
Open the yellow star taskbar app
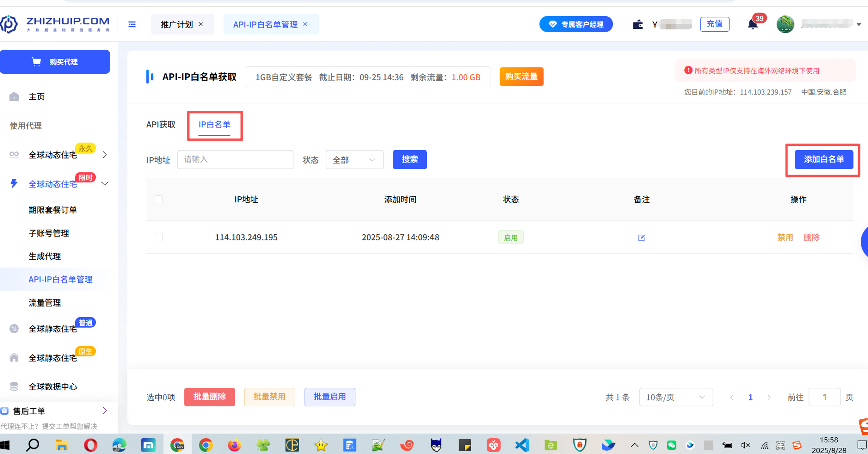[321, 445]
